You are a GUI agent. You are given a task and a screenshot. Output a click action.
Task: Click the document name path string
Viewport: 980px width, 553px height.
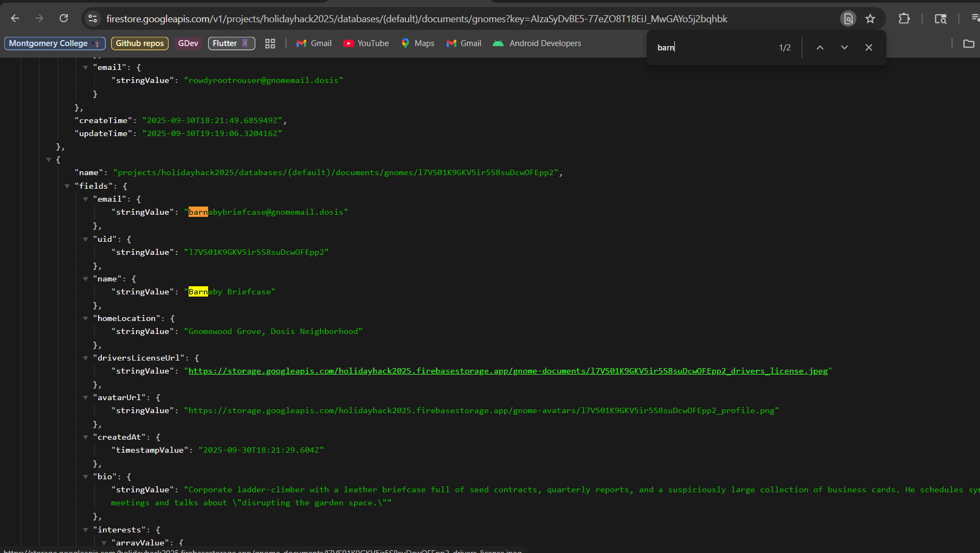coord(336,172)
